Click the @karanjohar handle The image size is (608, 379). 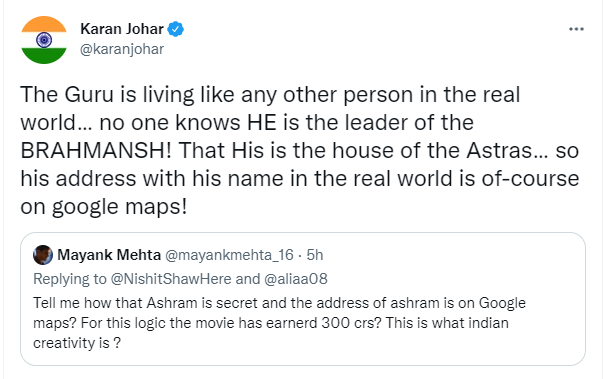(x=122, y=49)
